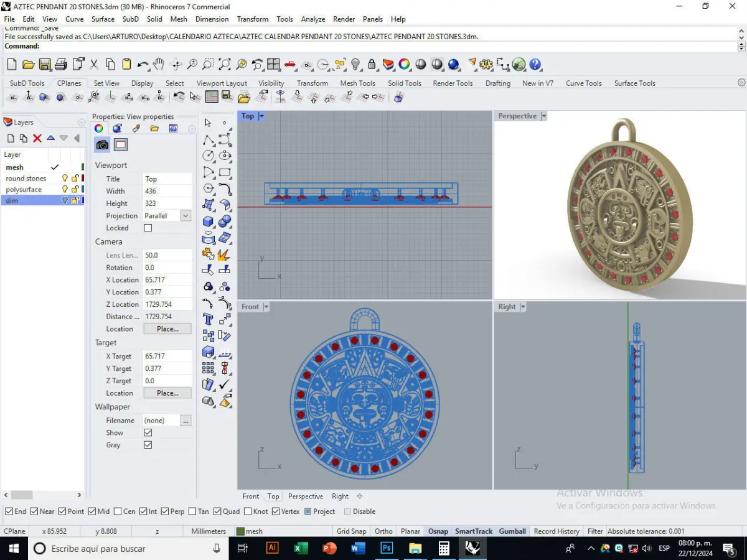Select the Box solid tool
The image size is (747, 560).
208,221
